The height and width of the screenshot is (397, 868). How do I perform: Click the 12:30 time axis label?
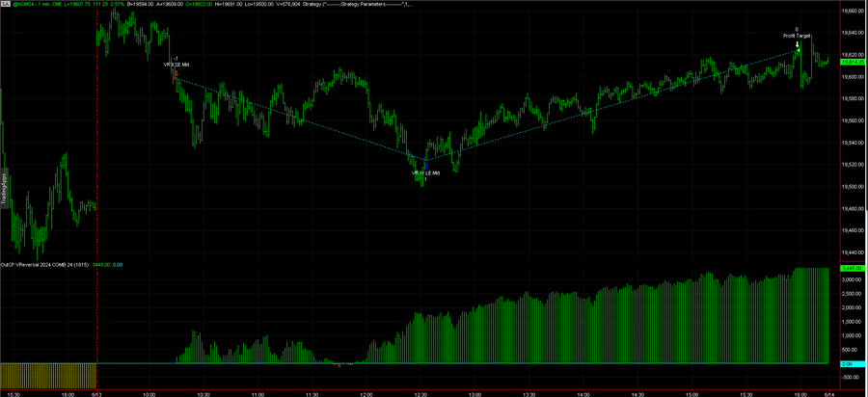420,394
